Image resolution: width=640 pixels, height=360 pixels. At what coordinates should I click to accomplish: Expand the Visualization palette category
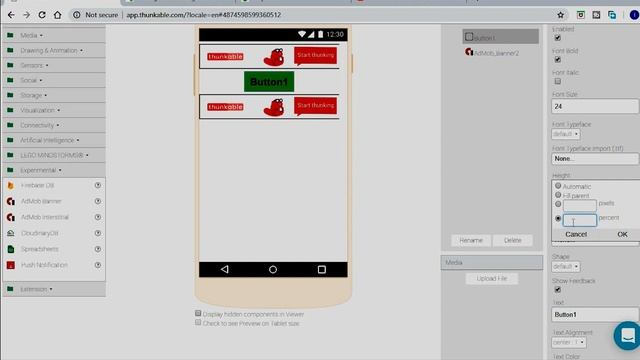click(54, 110)
